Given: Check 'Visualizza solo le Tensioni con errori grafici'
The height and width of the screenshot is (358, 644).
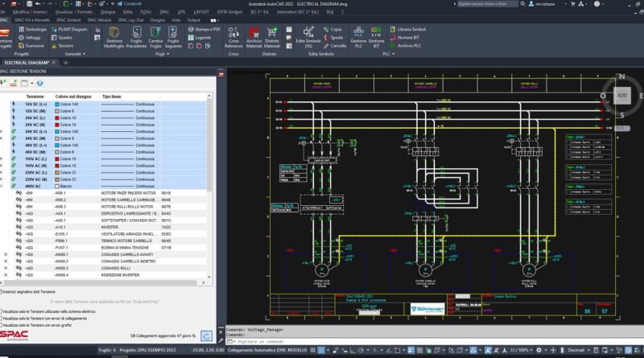Looking at the screenshot, I should coord(2,325).
